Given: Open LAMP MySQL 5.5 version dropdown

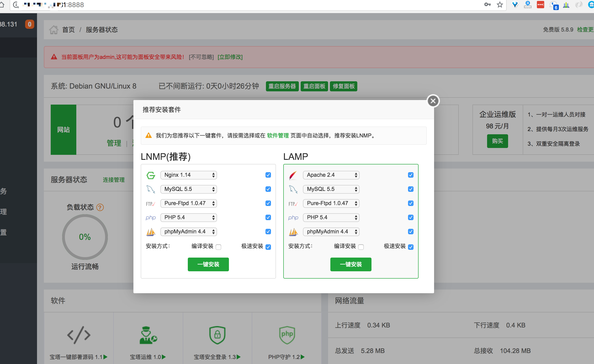Looking at the screenshot, I should (331, 189).
